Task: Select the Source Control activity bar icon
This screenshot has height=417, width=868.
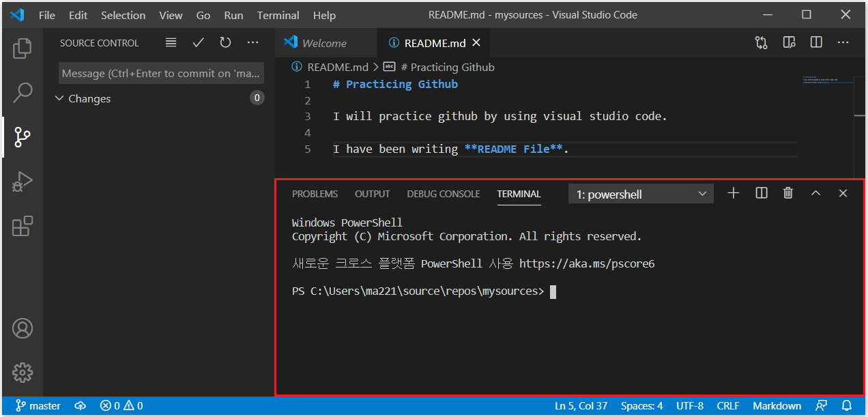Action: 23,136
